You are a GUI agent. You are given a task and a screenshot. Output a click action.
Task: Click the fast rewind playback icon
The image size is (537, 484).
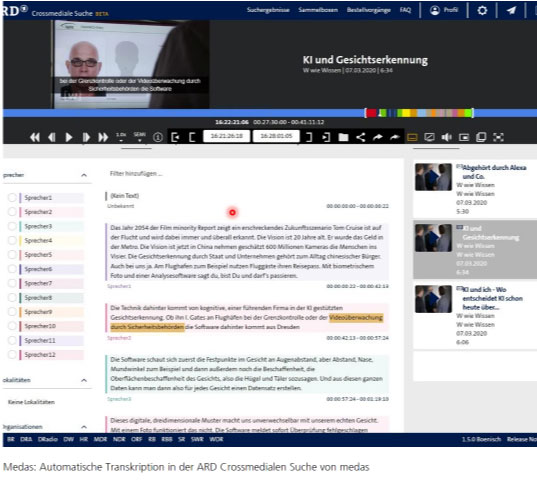35,137
